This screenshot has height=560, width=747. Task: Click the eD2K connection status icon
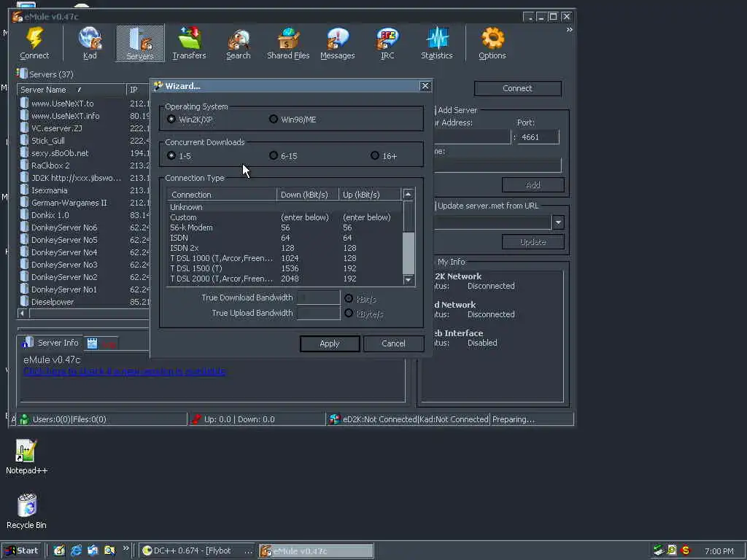tap(335, 419)
